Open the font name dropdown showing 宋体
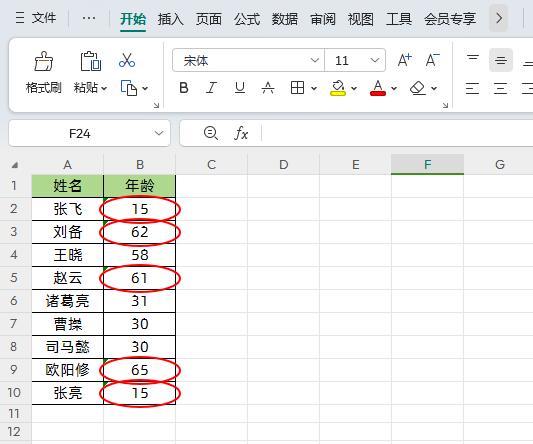The width and height of the screenshot is (533, 444). (248, 60)
